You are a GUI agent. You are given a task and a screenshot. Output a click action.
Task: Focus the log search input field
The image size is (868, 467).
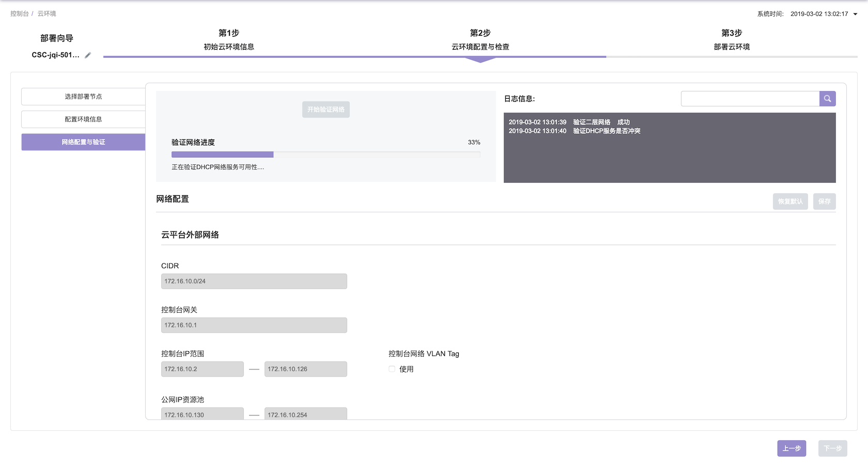coord(750,99)
